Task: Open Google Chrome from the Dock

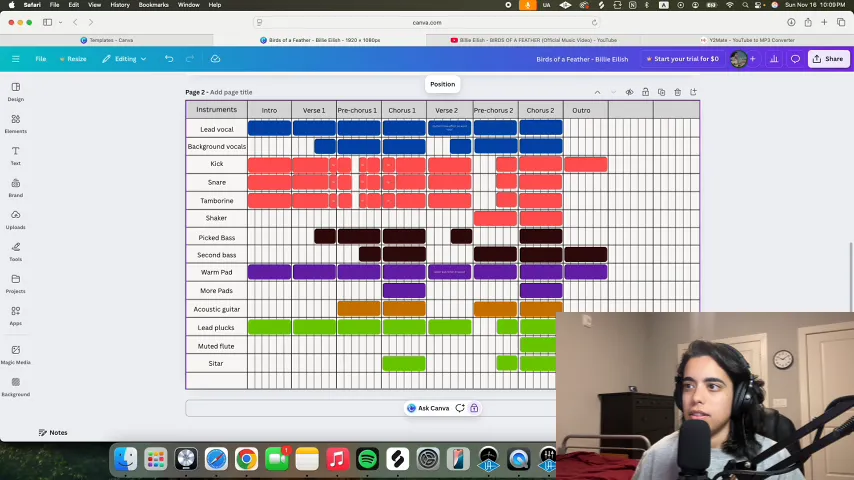Action: [246, 459]
